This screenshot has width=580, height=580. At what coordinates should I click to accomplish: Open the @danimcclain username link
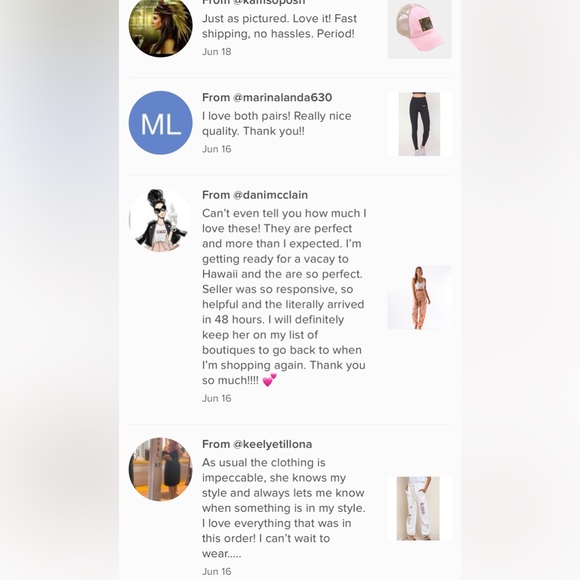click(270, 195)
